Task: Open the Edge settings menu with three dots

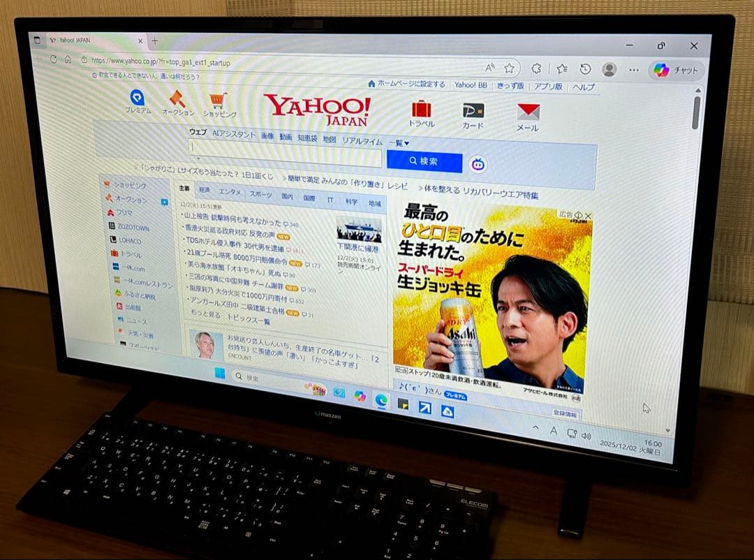Action: click(633, 69)
